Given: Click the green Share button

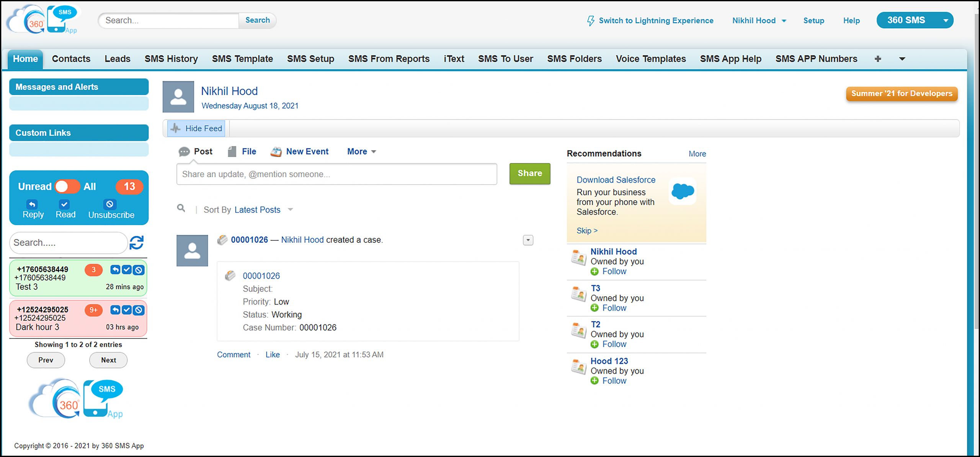Looking at the screenshot, I should click(530, 173).
